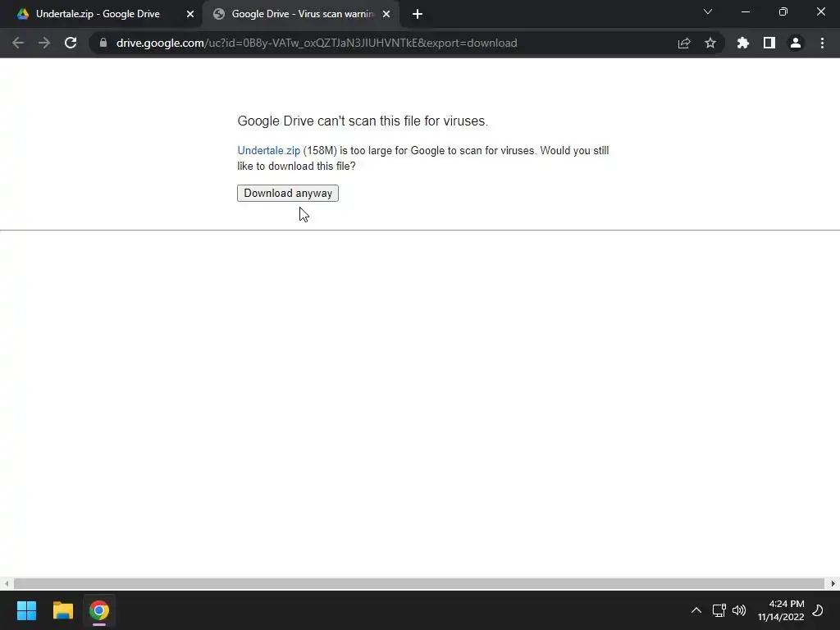Viewport: 840px width, 630px height.
Task: Open the Chrome three-dot menu
Action: click(822, 43)
